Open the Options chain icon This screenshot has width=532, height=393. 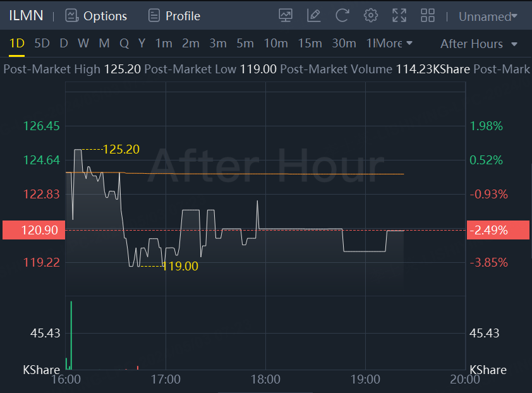(72, 16)
